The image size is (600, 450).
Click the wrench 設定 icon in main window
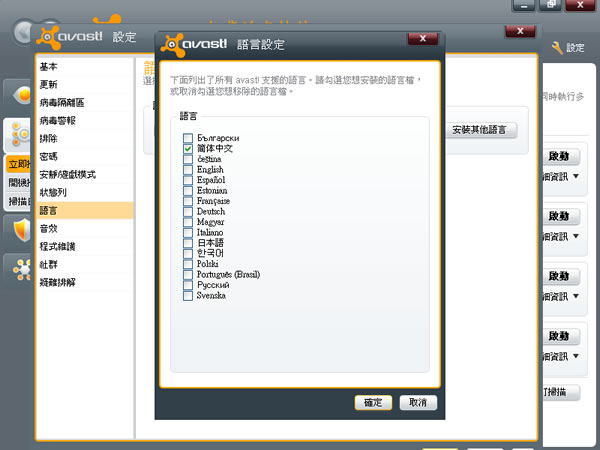tap(557, 48)
